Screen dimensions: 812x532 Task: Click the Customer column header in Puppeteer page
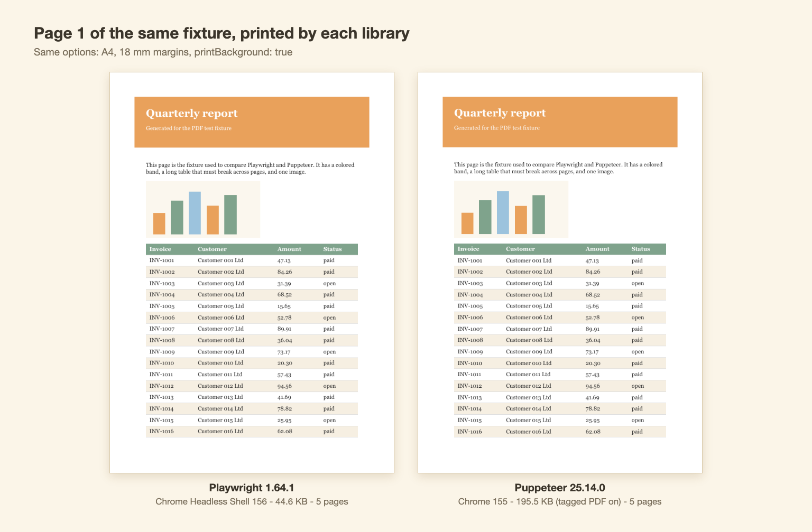520,249
